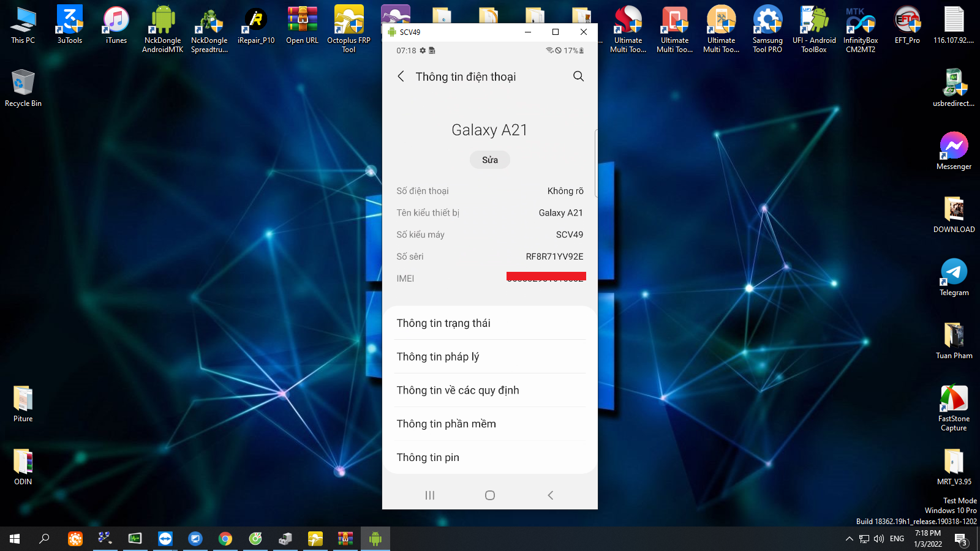Open This PC desktop icon
980x551 pixels.
point(23,26)
